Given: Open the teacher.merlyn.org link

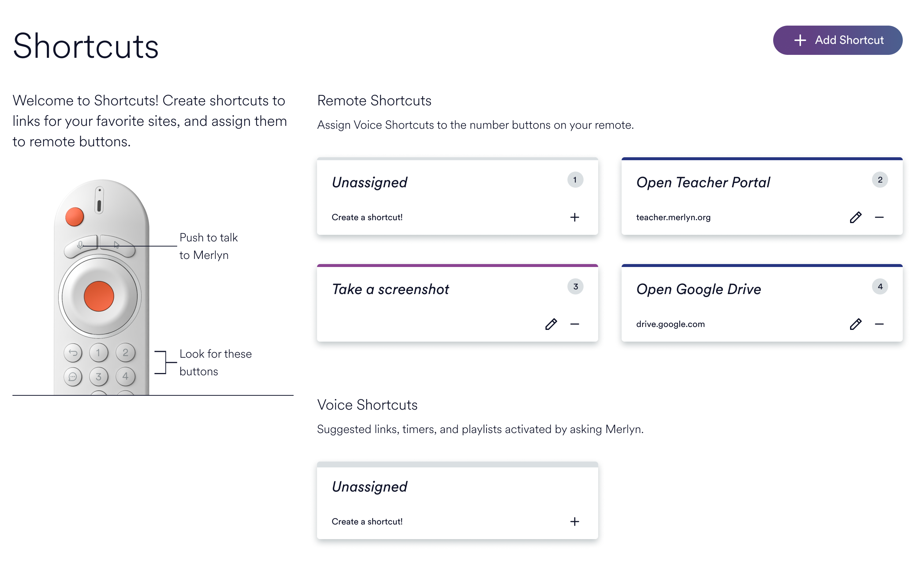Looking at the screenshot, I should (673, 217).
